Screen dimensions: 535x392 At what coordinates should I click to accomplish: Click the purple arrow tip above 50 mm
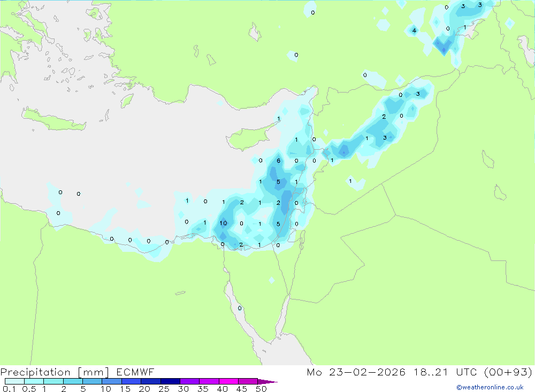[x=267, y=382]
